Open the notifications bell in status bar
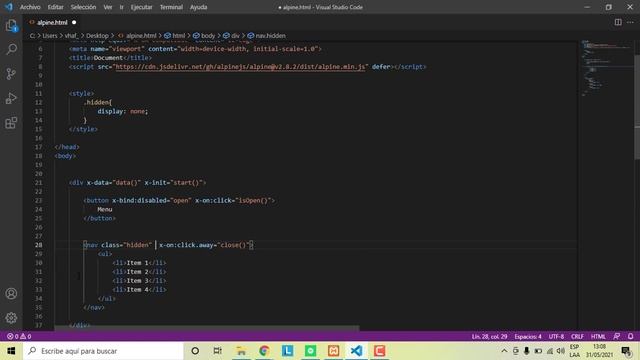 pyautogui.click(x=631, y=336)
